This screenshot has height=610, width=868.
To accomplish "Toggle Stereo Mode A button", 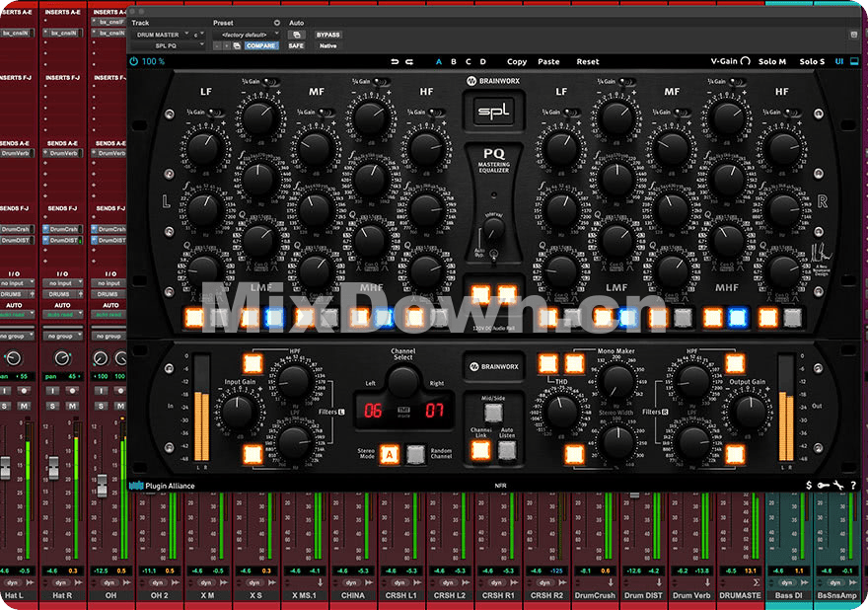I will coord(390,454).
